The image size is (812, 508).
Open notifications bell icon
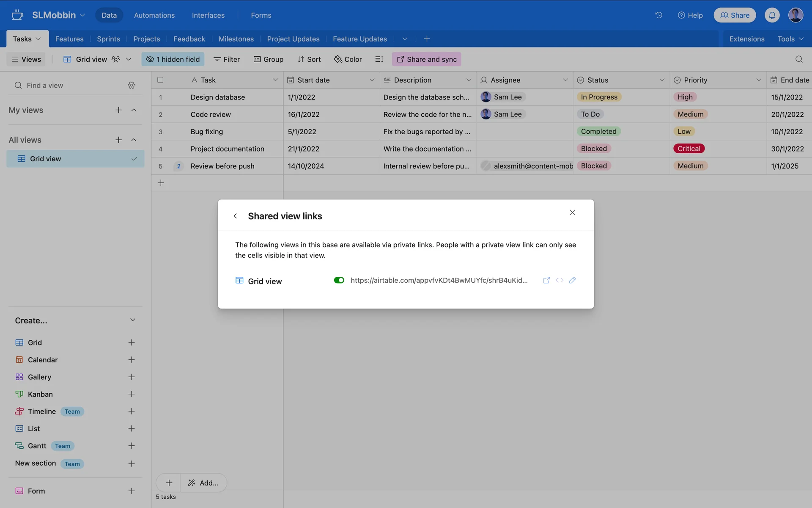[x=772, y=15]
